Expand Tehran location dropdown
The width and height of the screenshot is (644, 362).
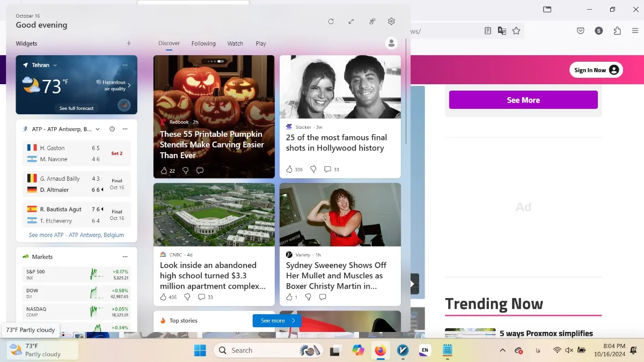pos(55,65)
